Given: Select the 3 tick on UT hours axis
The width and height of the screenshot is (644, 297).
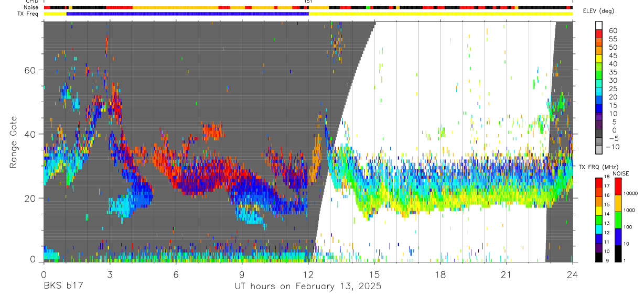Looking at the screenshot, I should [x=110, y=274].
